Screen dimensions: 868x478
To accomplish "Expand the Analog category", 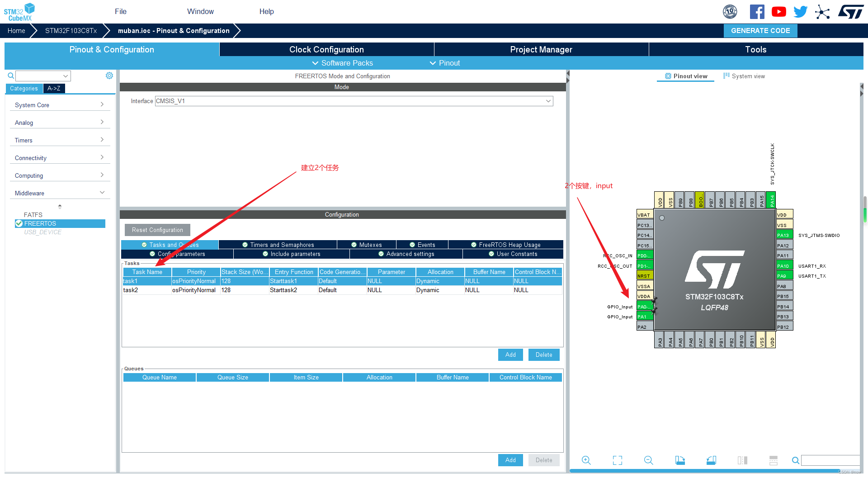I will [x=60, y=123].
